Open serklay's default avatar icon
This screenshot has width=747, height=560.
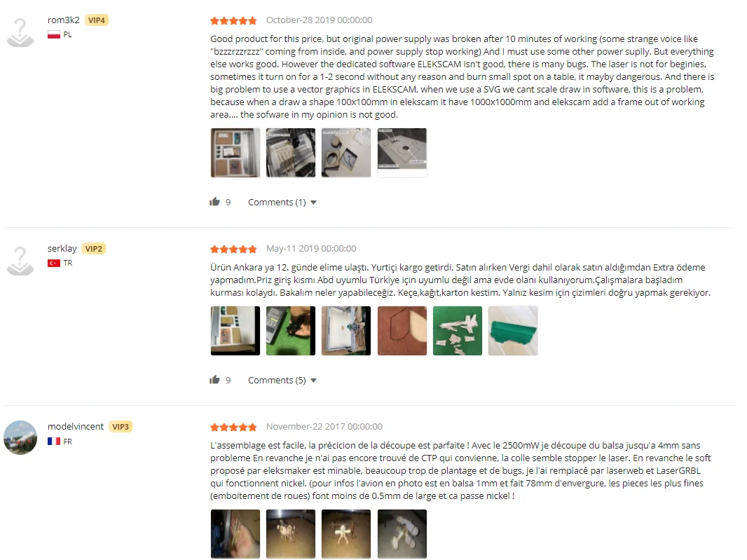pyautogui.click(x=20, y=261)
